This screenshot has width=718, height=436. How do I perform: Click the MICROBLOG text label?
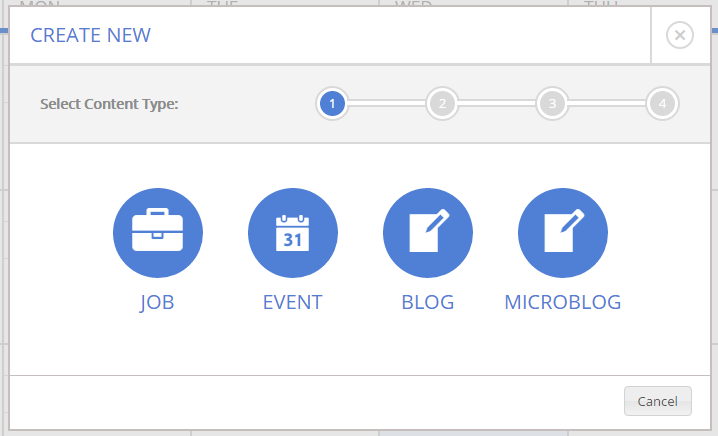tap(563, 302)
